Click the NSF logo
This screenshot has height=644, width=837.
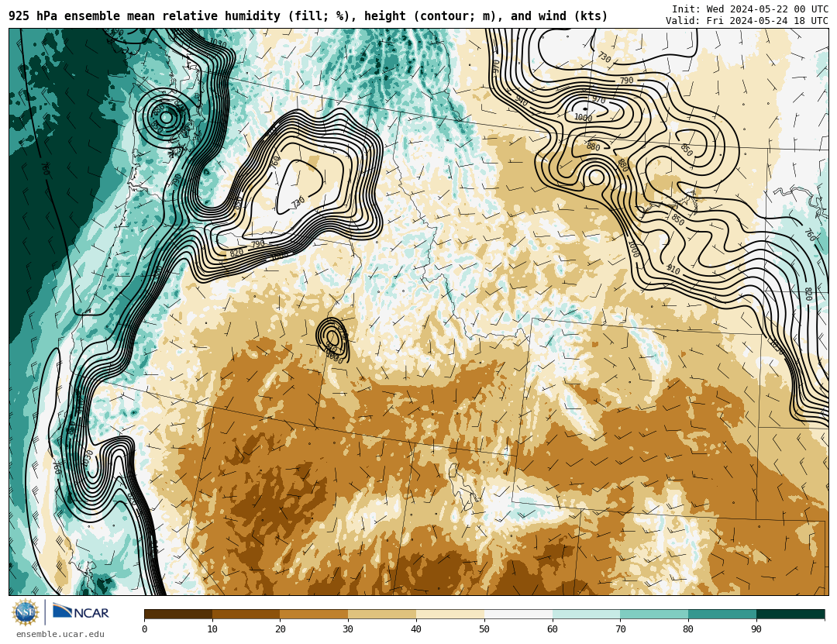(26, 612)
